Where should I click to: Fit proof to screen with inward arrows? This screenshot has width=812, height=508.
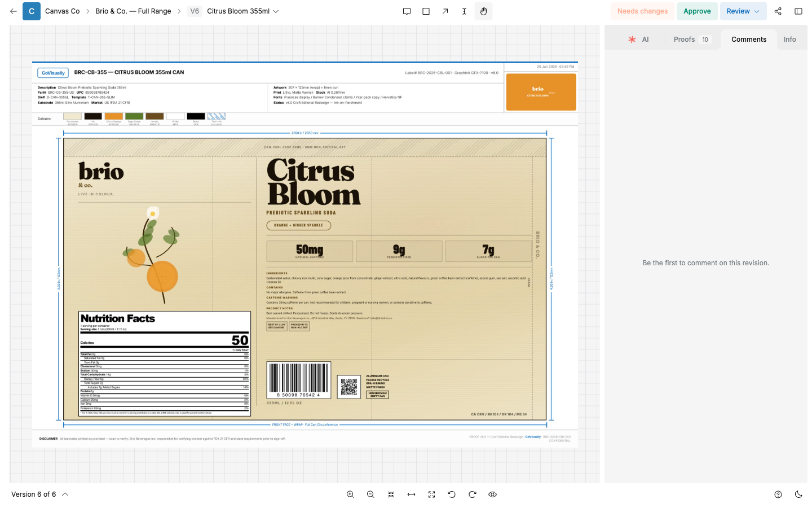(391, 494)
